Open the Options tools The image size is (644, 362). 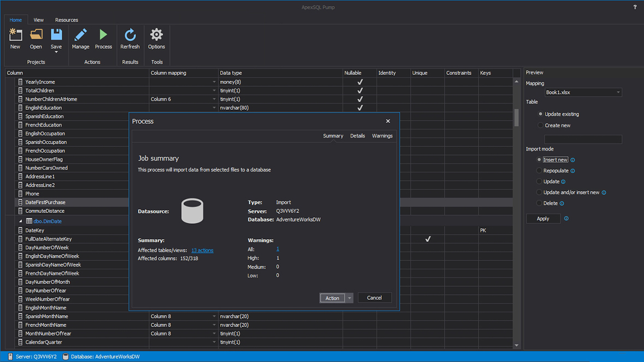156,38
